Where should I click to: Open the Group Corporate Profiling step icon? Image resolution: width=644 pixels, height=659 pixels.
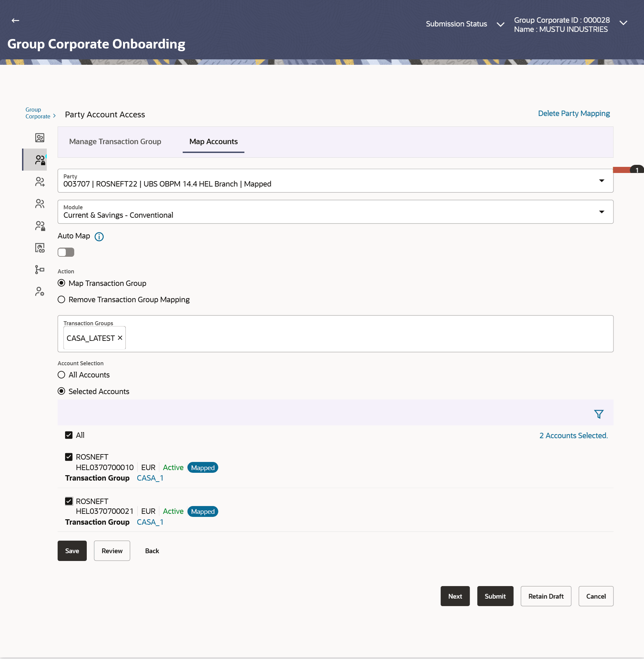coord(40,138)
